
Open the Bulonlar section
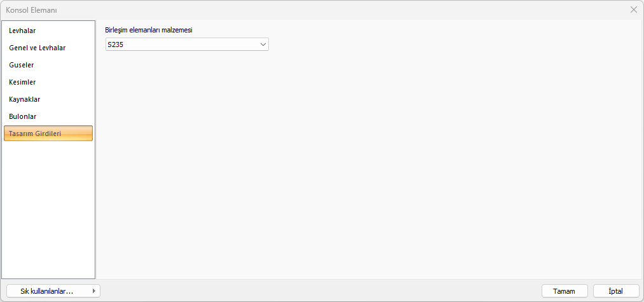pyautogui.click(x=22, y=116)
